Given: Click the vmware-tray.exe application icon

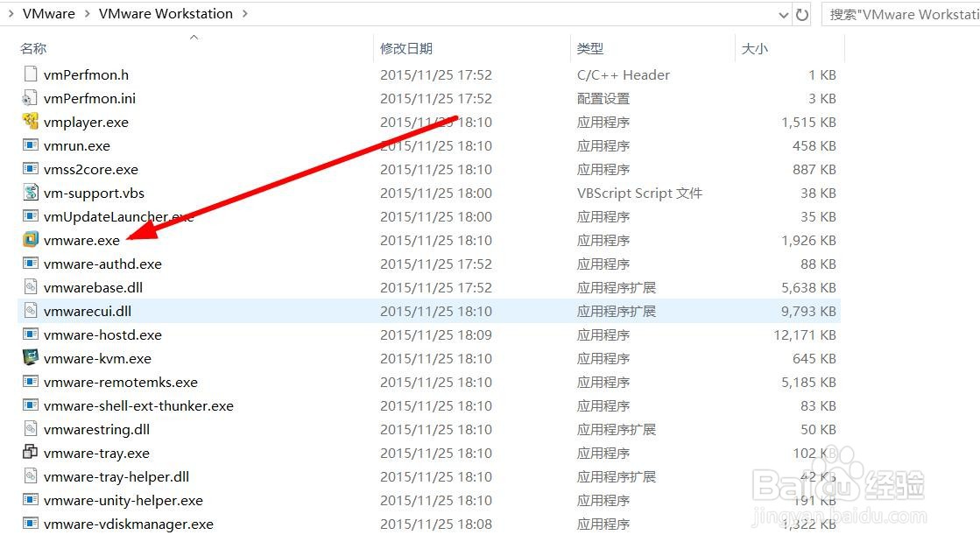Looking at the screenshot, I should tap(30, 452).
